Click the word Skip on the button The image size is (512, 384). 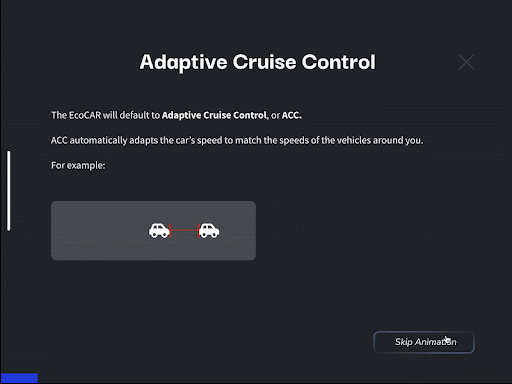[x=404, y=342]
